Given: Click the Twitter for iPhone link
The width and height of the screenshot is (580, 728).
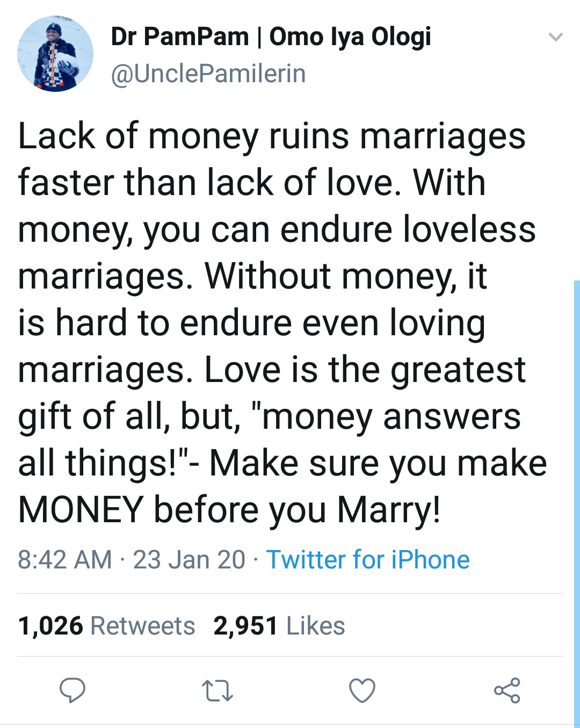Looking at the screenshot, I should pyautogui.click(x=368, y=560).
